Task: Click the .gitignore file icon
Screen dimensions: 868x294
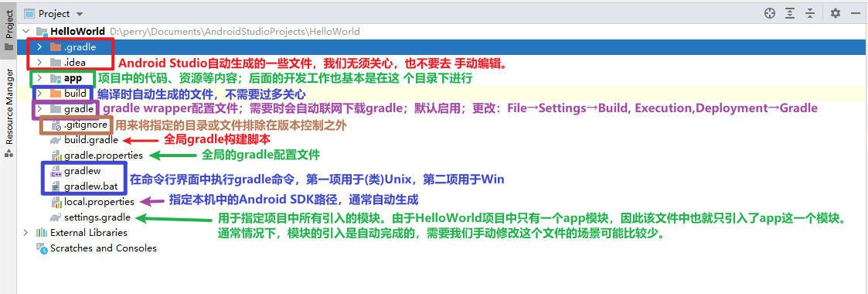Action: click(56, 125)
